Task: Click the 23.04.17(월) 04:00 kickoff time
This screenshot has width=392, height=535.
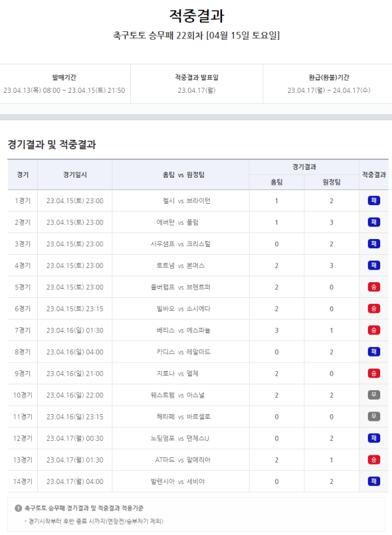Action: click(x=74, y=481)
